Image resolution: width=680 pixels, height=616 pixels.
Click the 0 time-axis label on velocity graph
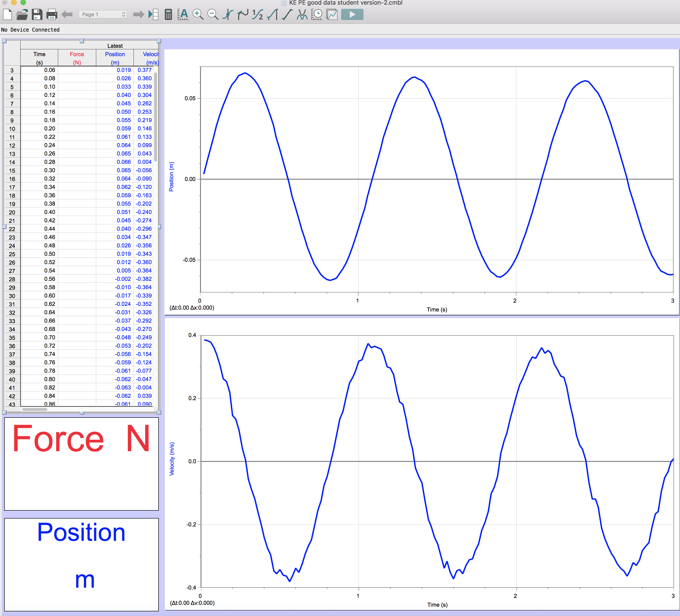coord(200,596)
